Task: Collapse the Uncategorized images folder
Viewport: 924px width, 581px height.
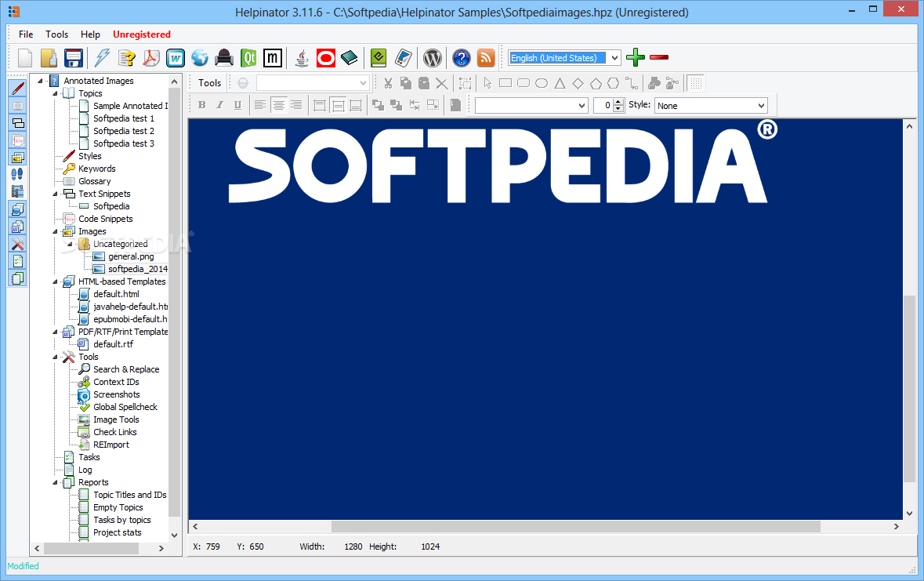Action: point(70,244)
